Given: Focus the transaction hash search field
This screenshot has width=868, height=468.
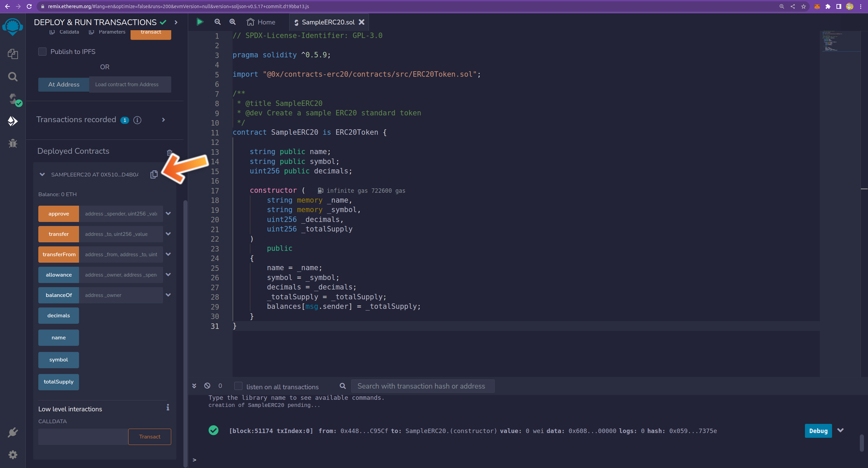Looking at the screenshot, I should tap(422, 386).
